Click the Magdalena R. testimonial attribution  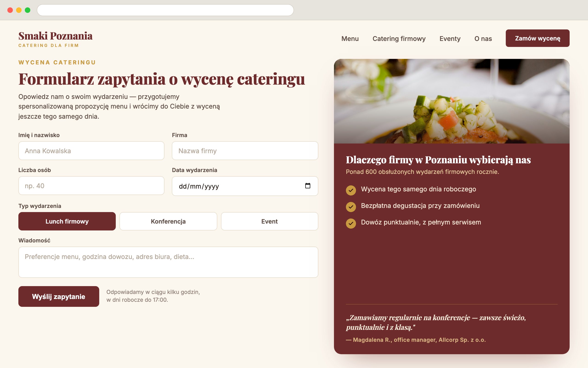pyautogui.click(x=416, y=340)
